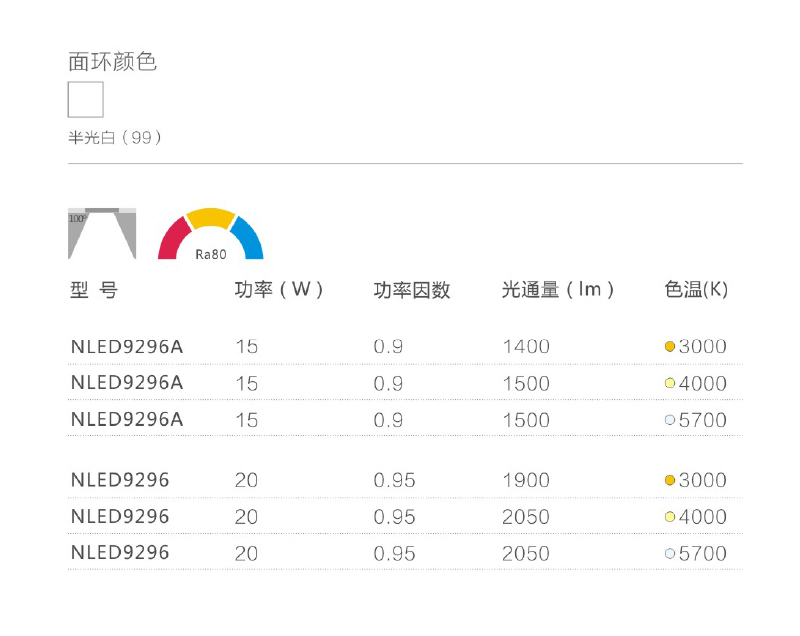This screenshot has width=800, height=636.
Task: Click the Ra80 color rendering gauge icon
Action: (x=211, y=234)
